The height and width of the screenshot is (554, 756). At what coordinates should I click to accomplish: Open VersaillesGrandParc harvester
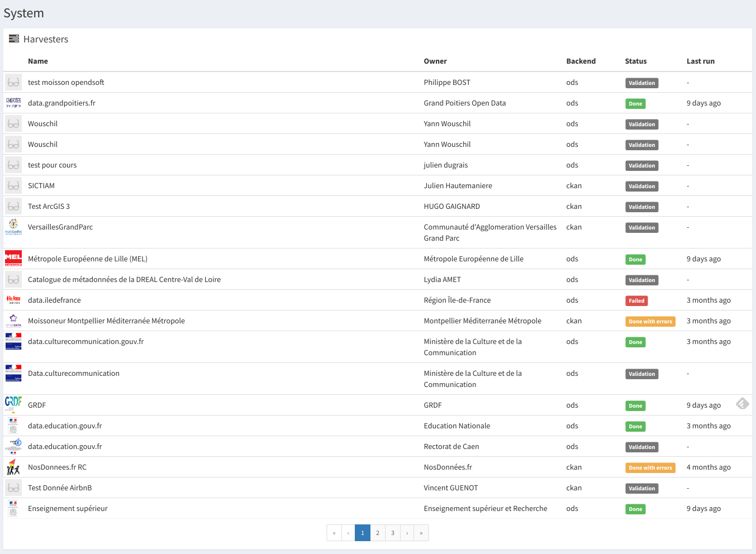[60, 227]
